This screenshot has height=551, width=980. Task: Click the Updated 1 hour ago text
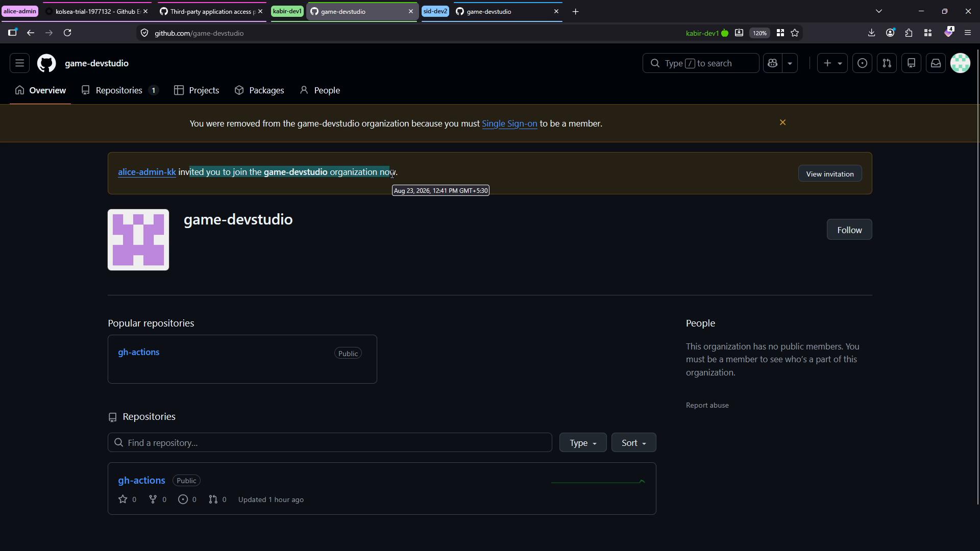coord(271,499)
